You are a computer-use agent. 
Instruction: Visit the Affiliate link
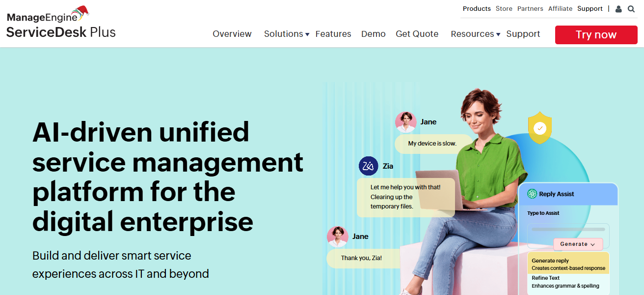coord(560,8)
